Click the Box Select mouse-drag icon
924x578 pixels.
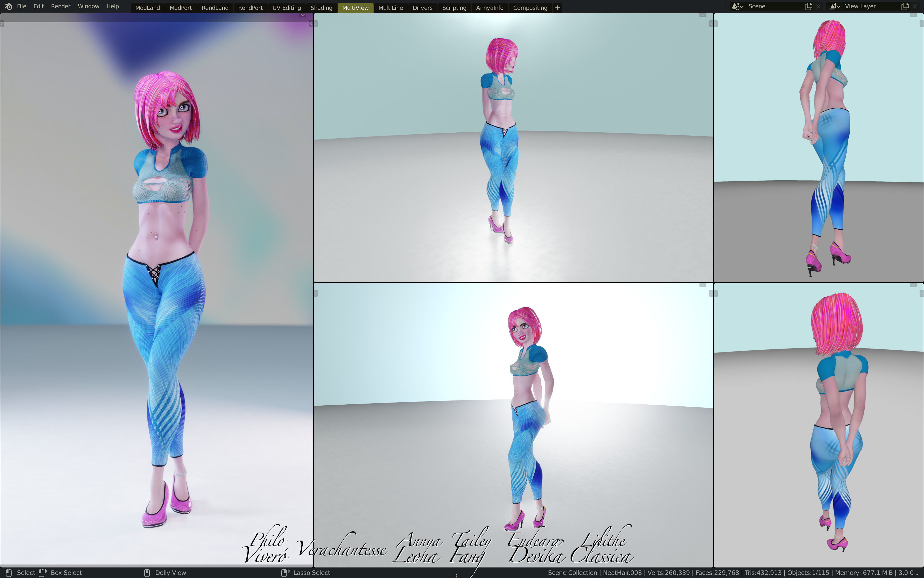point(42,573)
